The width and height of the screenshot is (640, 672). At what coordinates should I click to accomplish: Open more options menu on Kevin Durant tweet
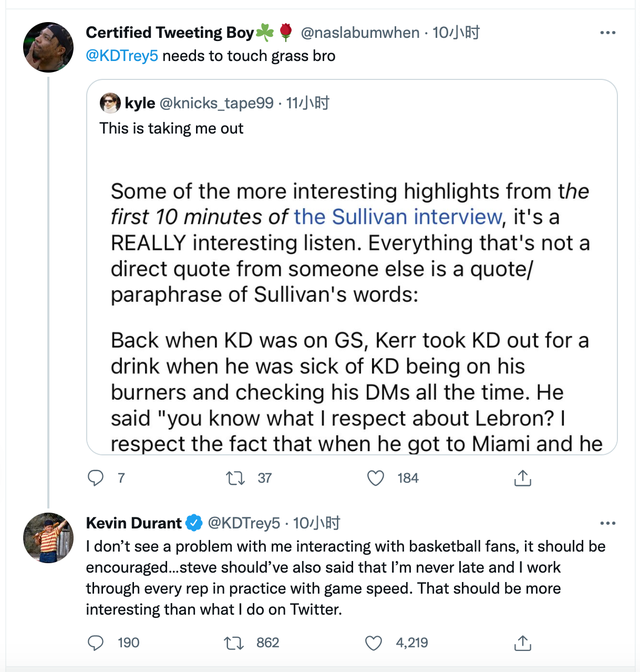point(607,523)
